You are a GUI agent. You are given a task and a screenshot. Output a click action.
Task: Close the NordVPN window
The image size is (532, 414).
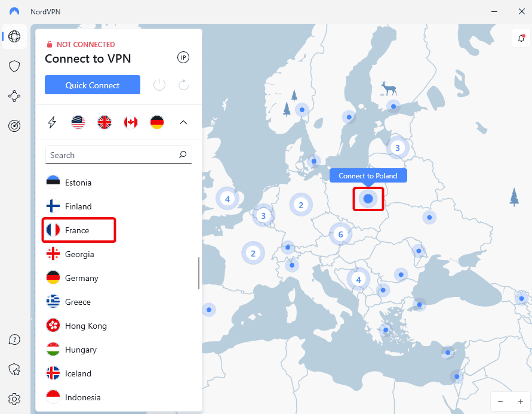point(522,11)
